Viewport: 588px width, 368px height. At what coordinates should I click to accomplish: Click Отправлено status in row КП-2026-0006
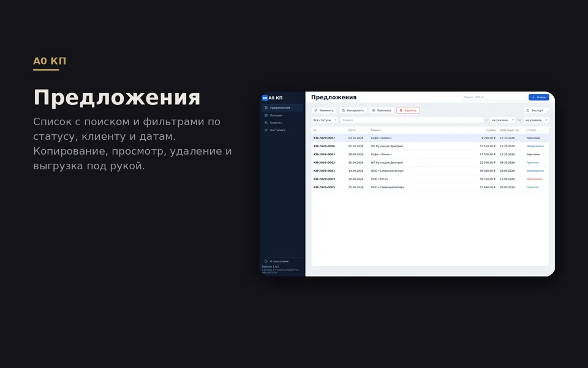pyautogui.click(x=535, y=146)
